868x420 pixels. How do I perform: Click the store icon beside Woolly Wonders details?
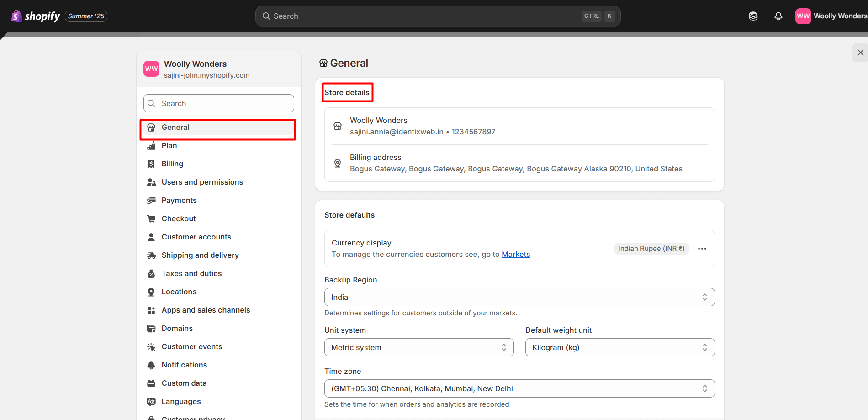tap(338, 126)
